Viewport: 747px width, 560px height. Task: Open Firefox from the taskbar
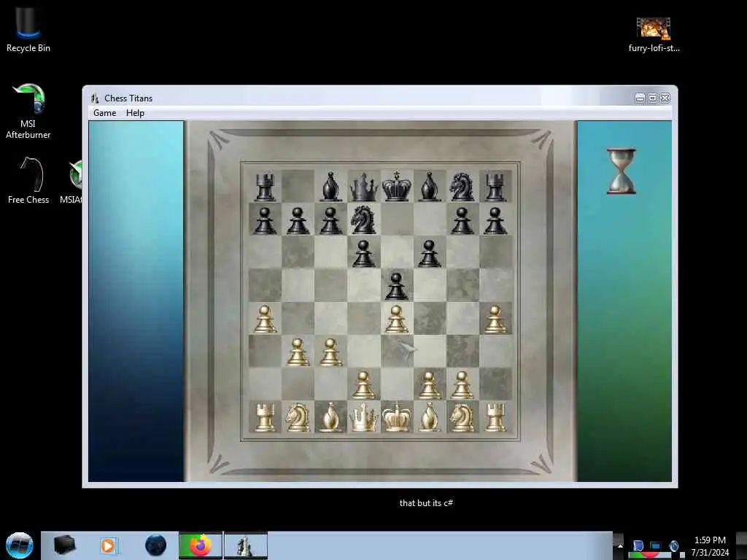pos(201,545)
